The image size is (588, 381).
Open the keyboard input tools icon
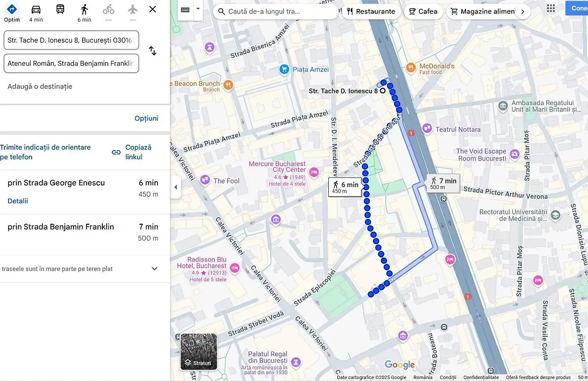pos(185,10)
